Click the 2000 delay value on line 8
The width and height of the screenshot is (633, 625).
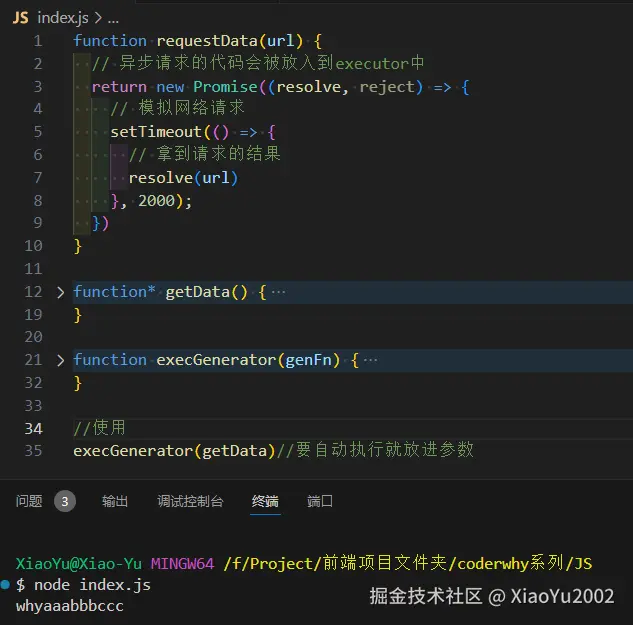click(x=156, y=201)
